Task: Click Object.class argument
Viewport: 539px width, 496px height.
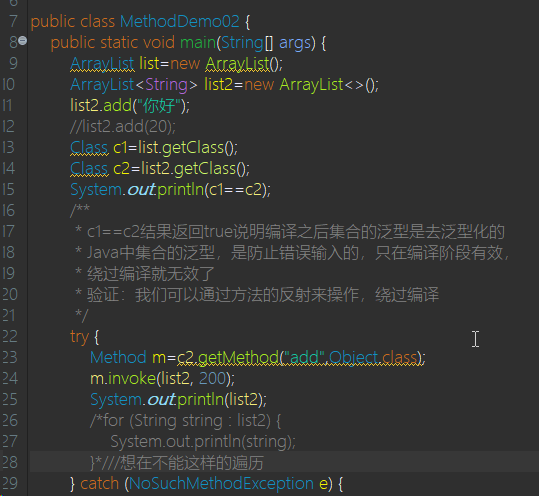Action: (373, 357)
